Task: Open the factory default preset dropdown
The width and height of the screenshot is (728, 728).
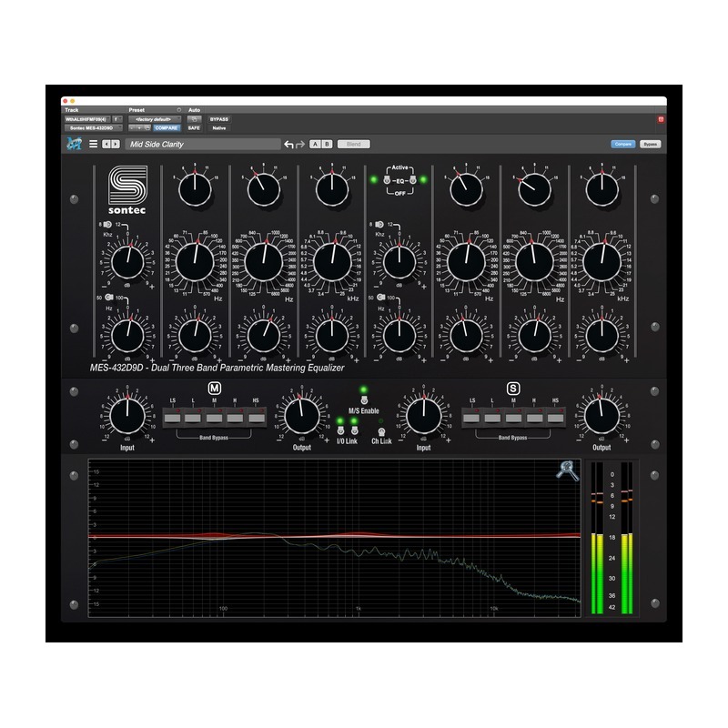Action: tap(154, 119)
